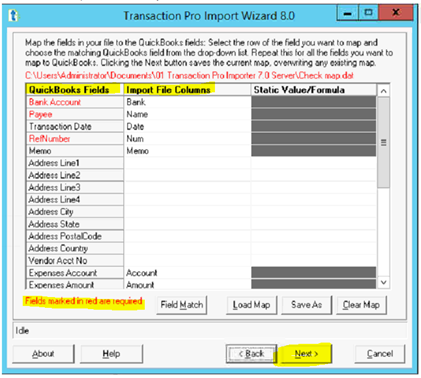
Task: Select the Transaction Date field row
Action: [x=75, y=126]
